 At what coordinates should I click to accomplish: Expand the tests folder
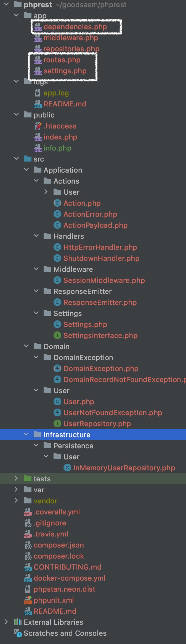tap(16, 479)
